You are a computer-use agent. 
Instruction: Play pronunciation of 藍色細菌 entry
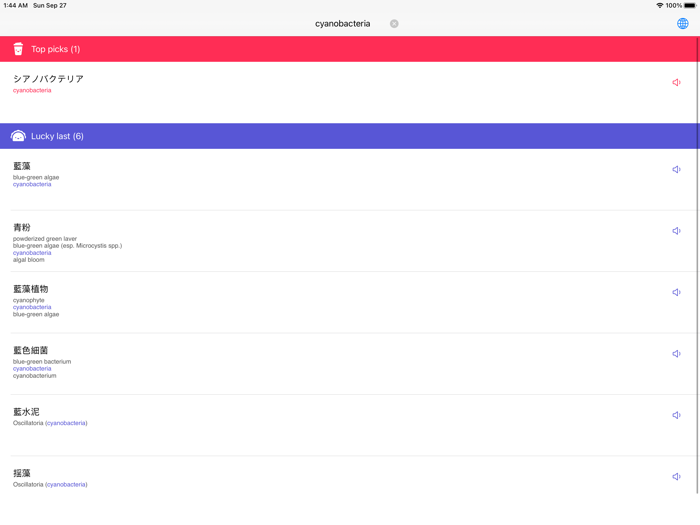(676, 354)
